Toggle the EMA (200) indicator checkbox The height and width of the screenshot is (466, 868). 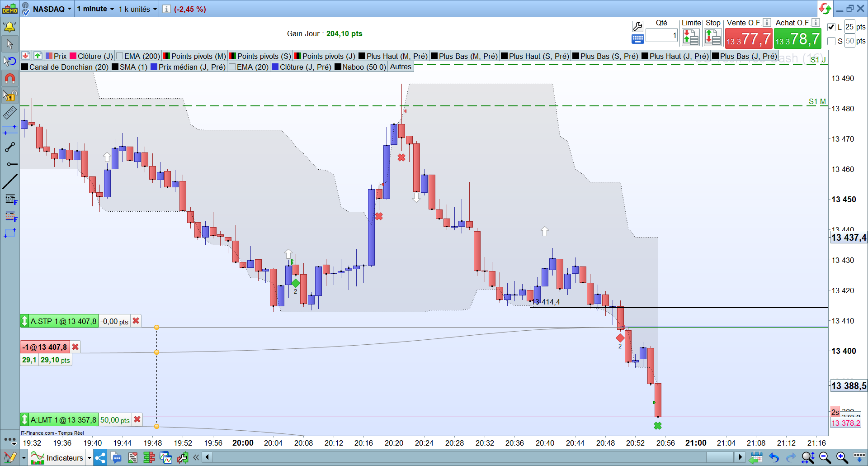(x=120, y=56)
